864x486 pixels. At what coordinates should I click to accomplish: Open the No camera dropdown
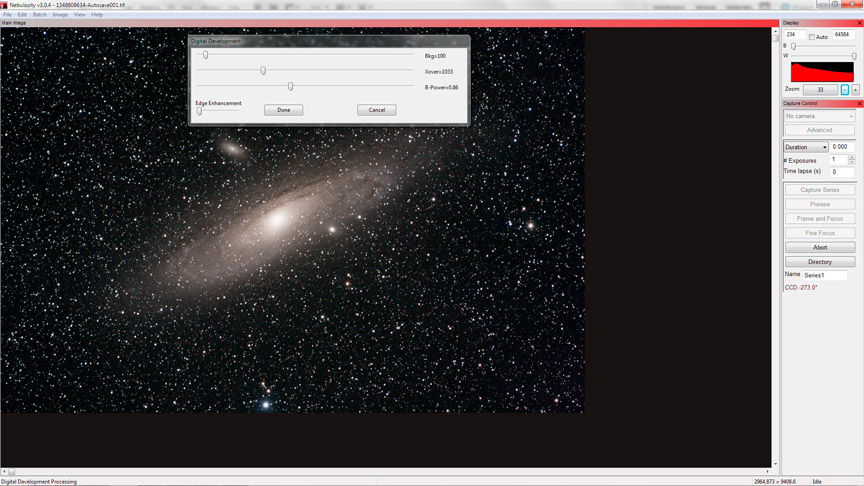(819, 116)
